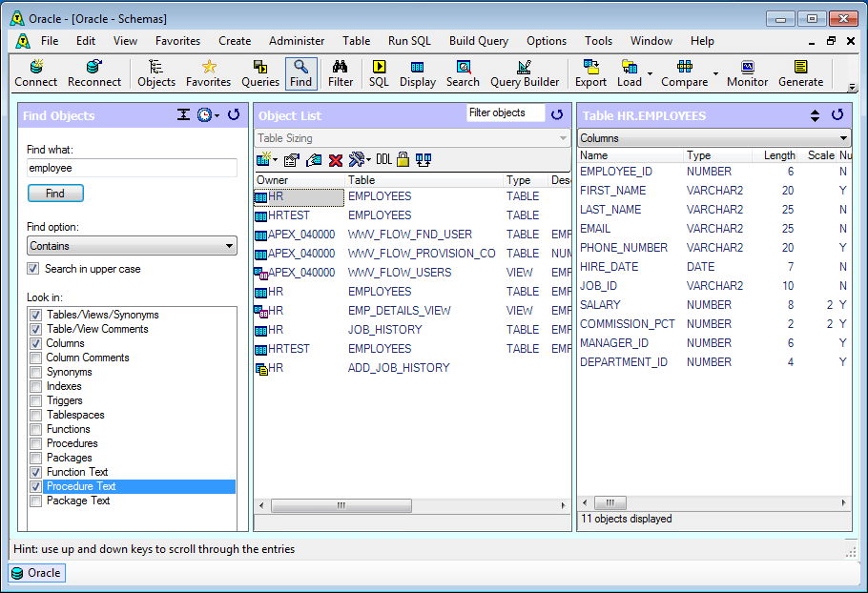Open the Build Query menu
This screenshot has height=593, width=868.
click(478, 41)
